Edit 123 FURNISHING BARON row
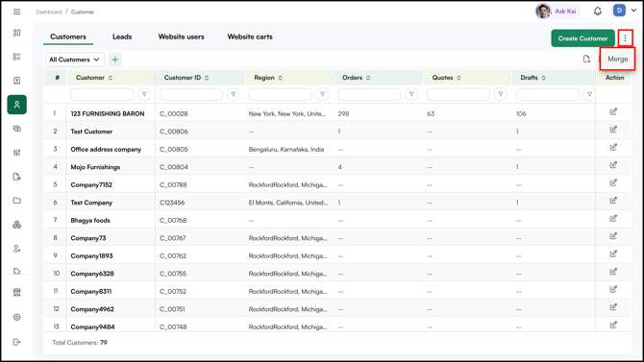 click(613, 111)
